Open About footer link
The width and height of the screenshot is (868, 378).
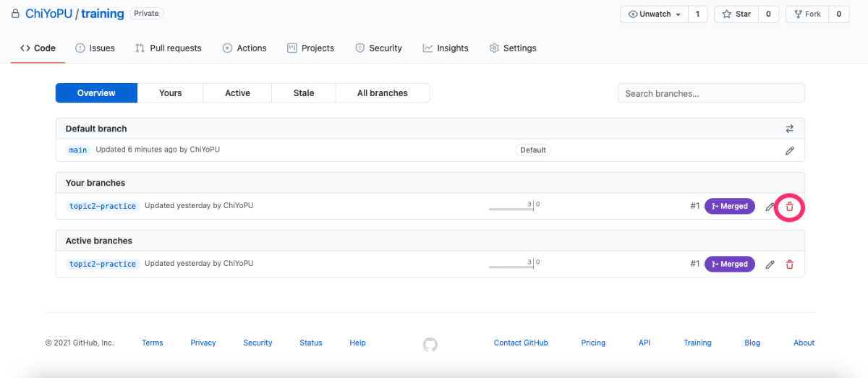coord(804,343)
